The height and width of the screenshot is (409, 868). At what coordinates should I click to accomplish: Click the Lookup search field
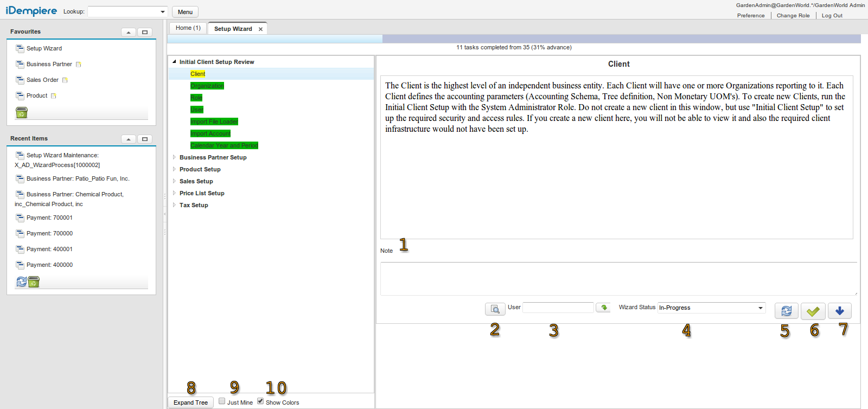123,11
